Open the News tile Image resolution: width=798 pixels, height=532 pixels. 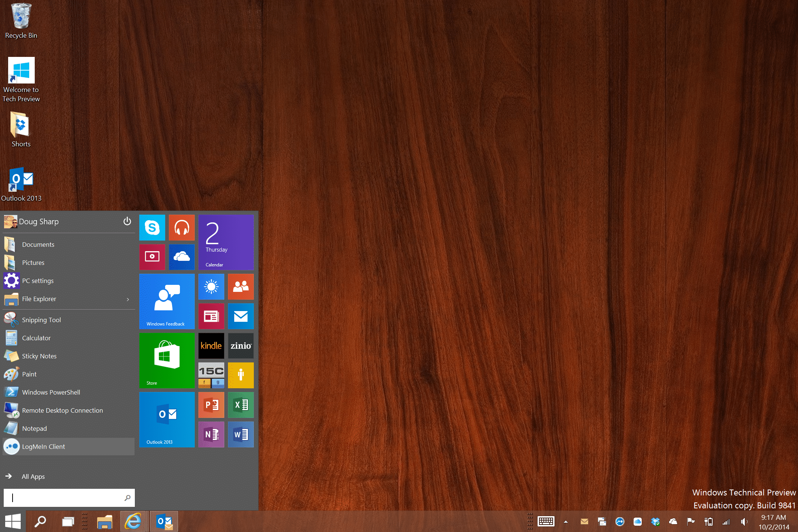211,316
